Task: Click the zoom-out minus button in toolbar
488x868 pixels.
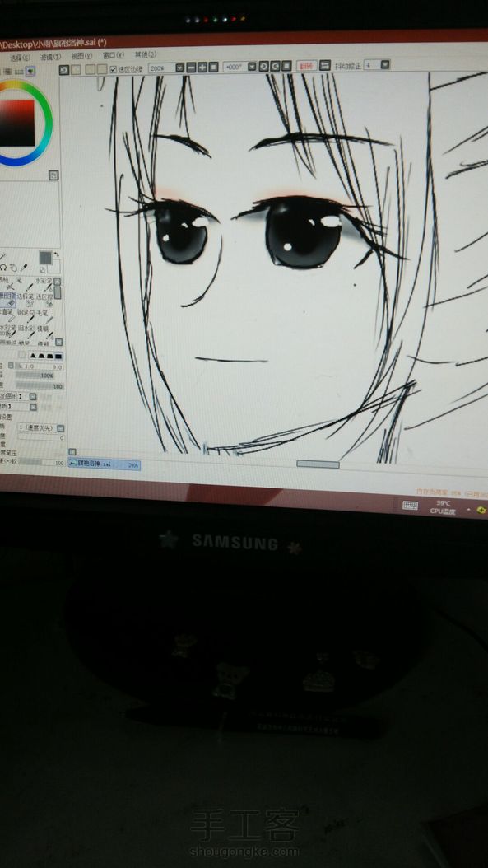Action: [x=192, y=68]
